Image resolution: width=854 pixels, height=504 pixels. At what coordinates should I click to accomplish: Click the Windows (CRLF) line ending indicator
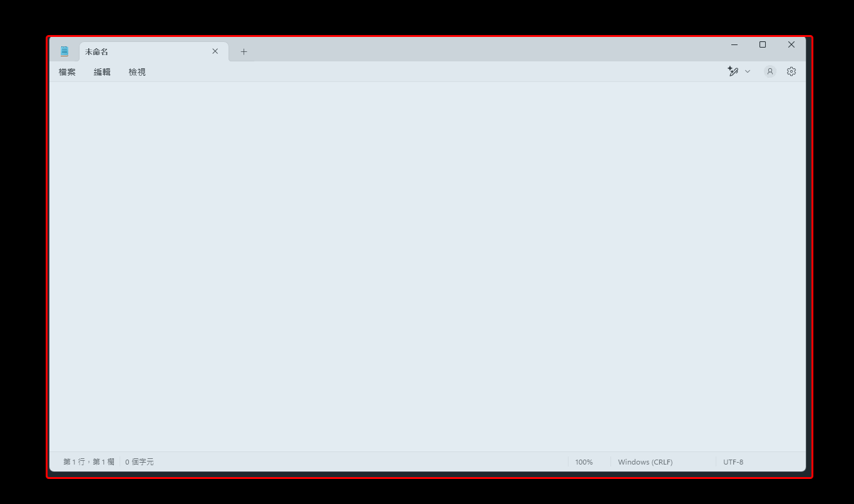pos(645,462)
